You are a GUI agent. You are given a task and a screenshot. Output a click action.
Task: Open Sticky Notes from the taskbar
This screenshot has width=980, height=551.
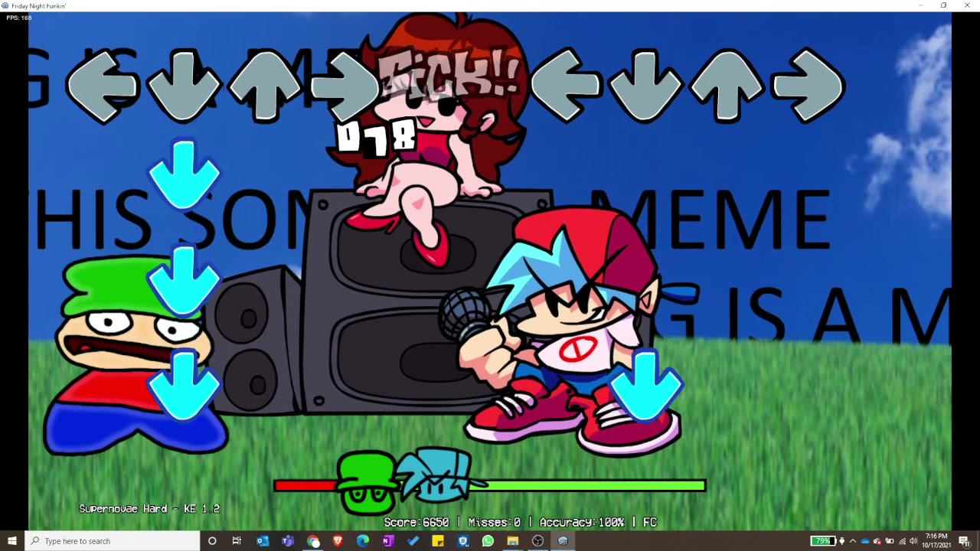[x=438, y=541]
